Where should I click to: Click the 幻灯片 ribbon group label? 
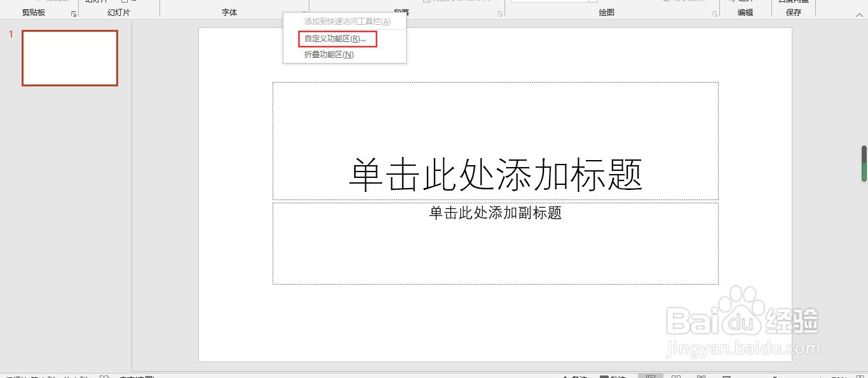coord(119,13)
